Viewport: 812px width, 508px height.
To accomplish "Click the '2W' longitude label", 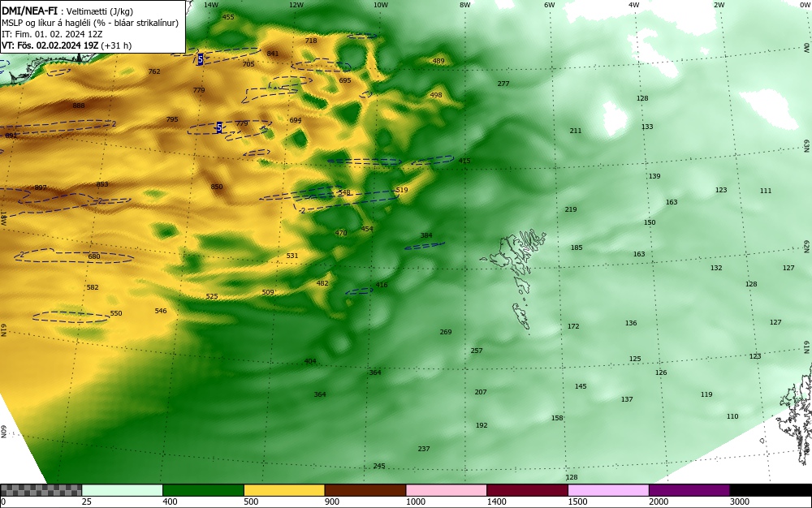I will [x=719, y=5].
